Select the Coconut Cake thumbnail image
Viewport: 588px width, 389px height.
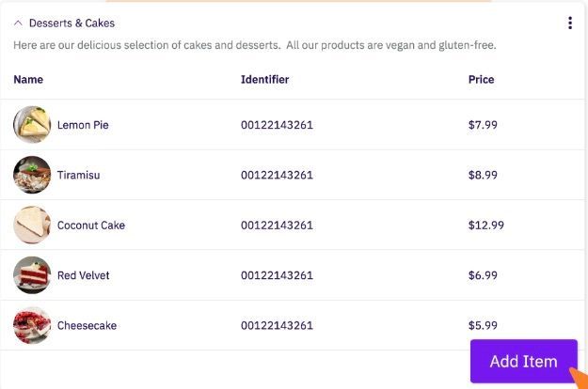32,225
